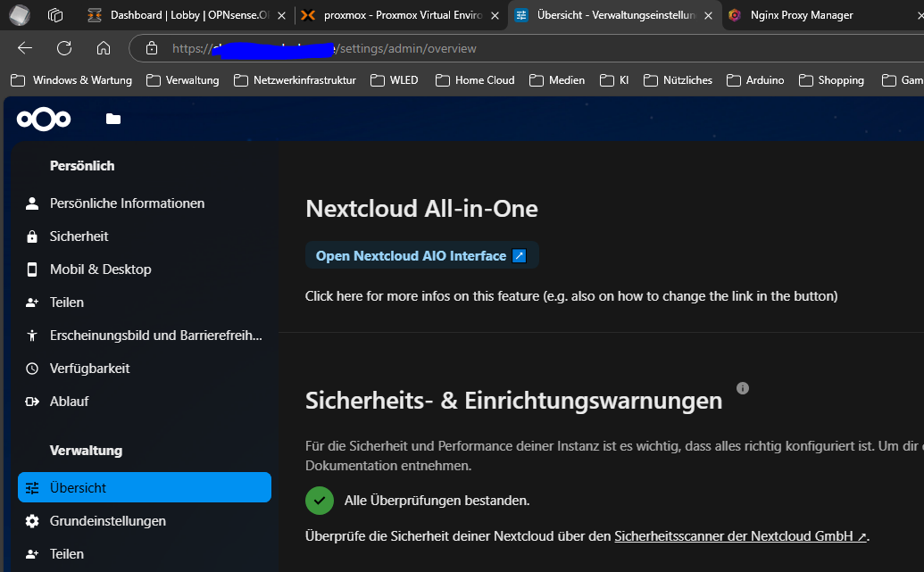Click the browser address bar URL
Viewport: 924px width, 572px height.
[x=324, y=48]
